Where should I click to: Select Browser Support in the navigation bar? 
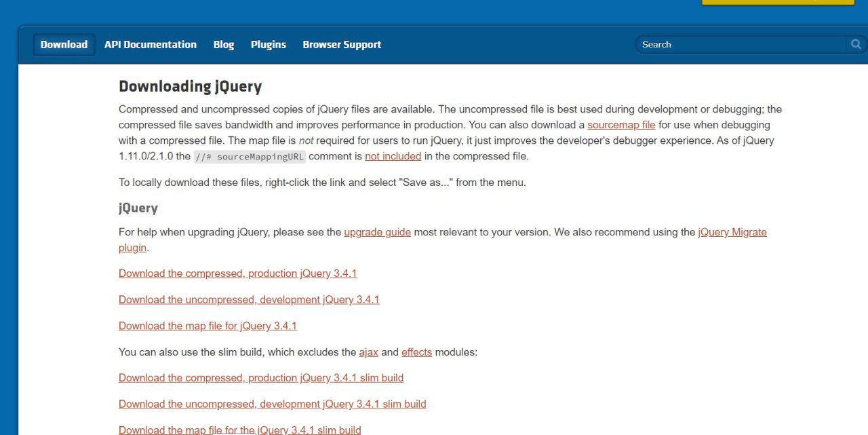[342, 45]
